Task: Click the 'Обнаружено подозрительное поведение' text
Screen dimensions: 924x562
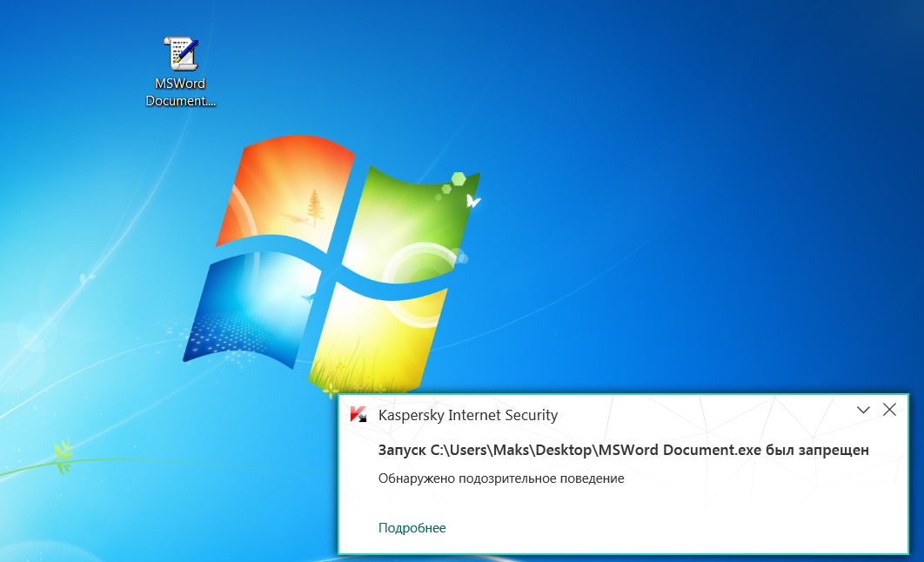Action: pyautogui.click(x=501, y=478)
